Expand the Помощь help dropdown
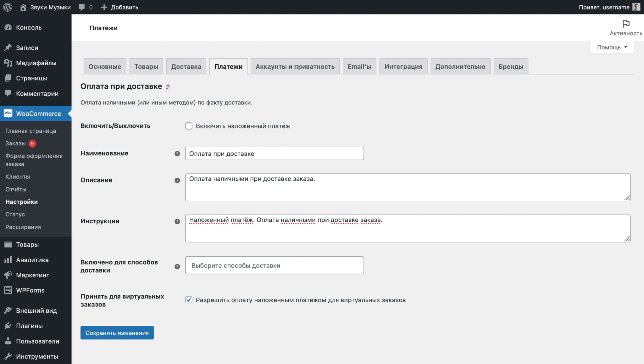The image size is (644, 364). point(612,47)
